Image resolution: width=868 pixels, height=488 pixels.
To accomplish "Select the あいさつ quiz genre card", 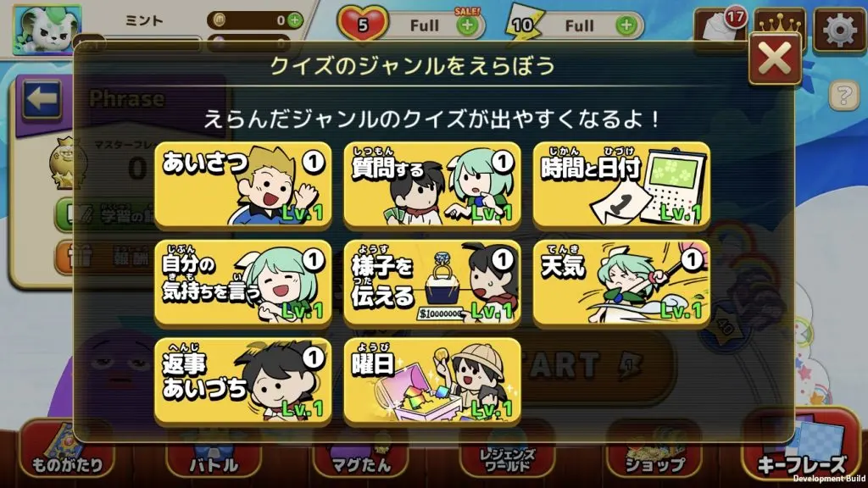I will (243, 185).
